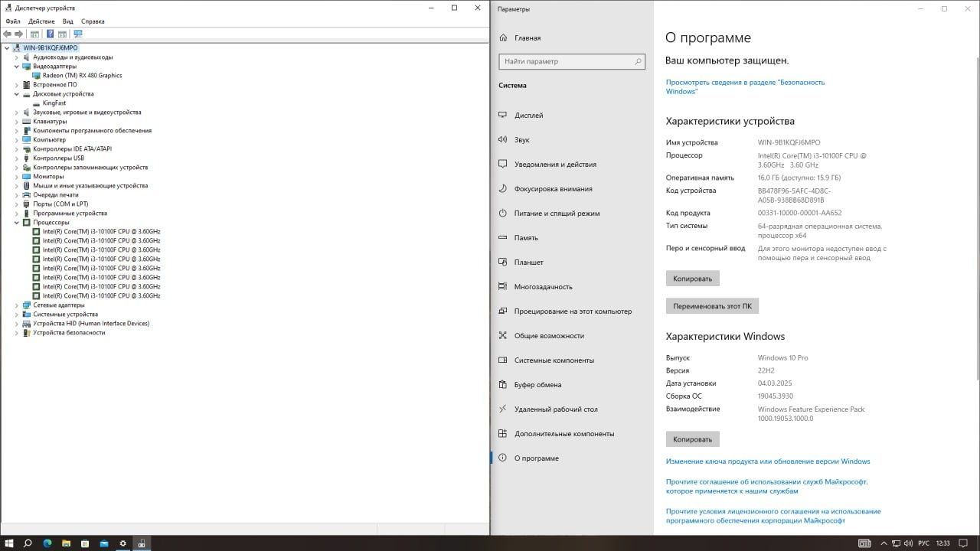Click Копировать under Характеристики устройства
Viewport: 980px width, 551px height.
coord(692,279)
